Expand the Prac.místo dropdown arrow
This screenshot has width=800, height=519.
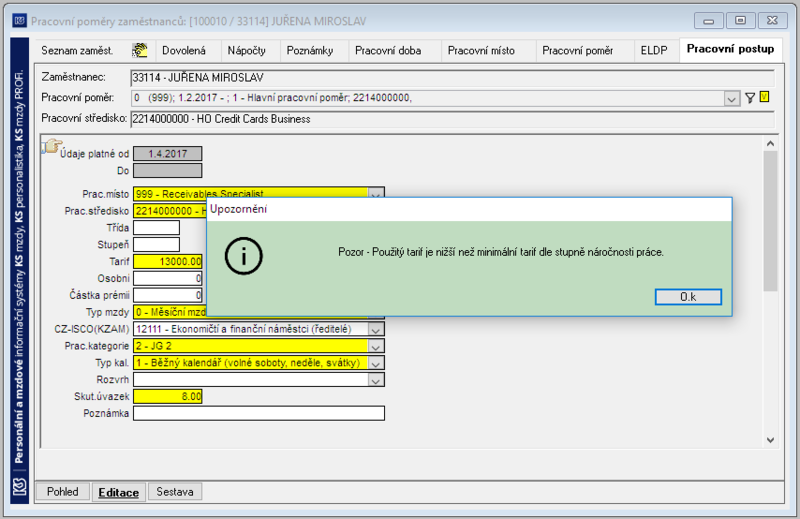376,192
